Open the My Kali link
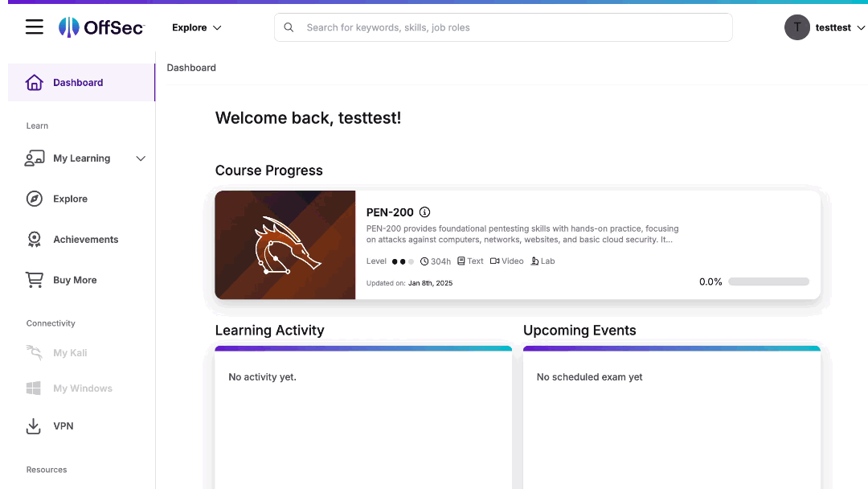Screen dimensions: 868x489 [70, 353]
